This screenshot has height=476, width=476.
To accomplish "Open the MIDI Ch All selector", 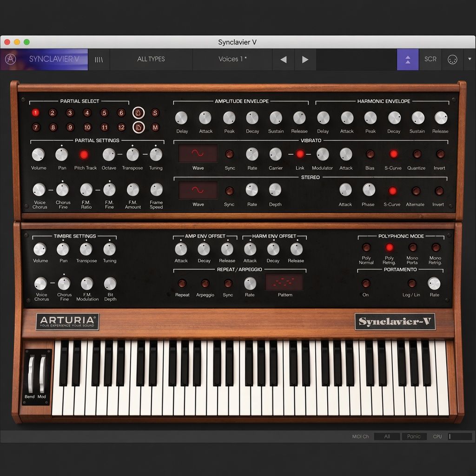I will [387, 436].
